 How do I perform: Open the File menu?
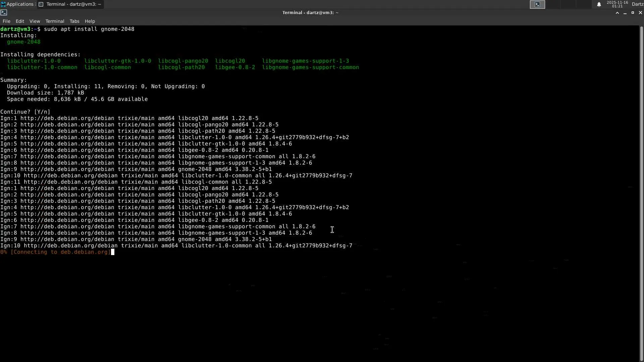pyautogui.click(x=6, y=21)
